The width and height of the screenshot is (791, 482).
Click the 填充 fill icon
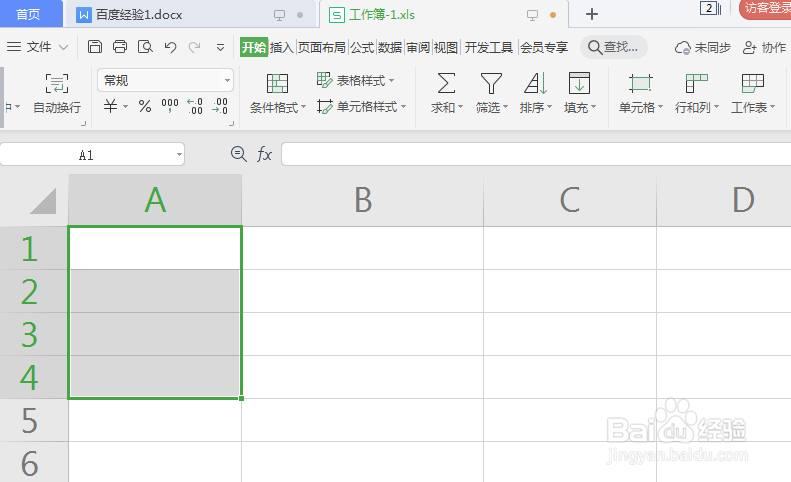pyautogui.click(x=579, y=83)
